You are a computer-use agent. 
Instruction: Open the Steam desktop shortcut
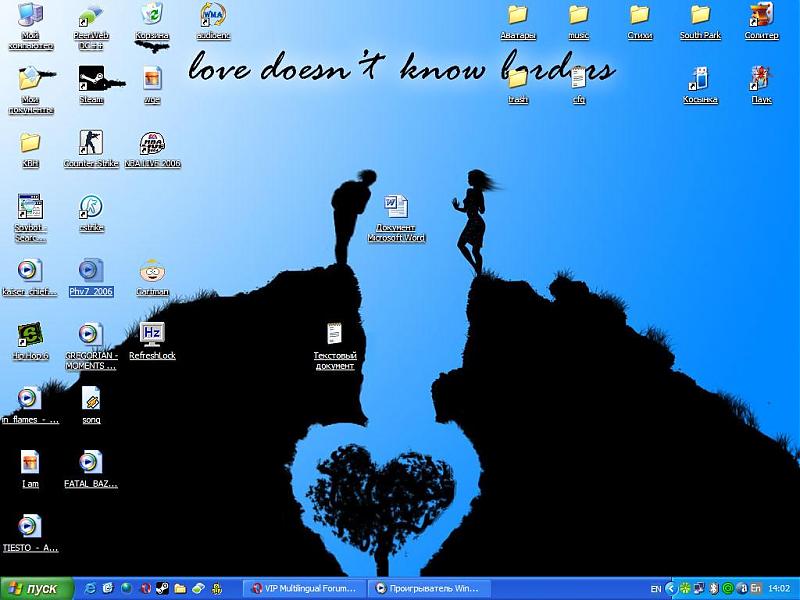point(91,80)
